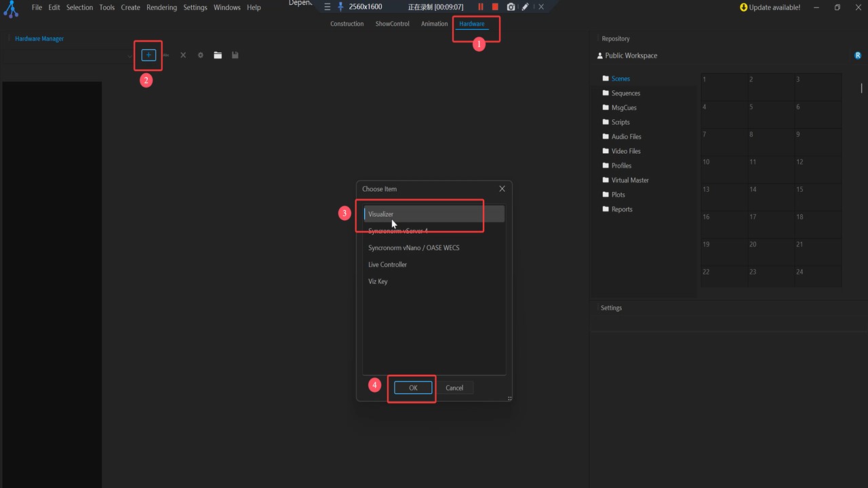This screenshot has width=868, height=488.
Task: Click Cancel in Choose Item dialog
Action: 454,388
